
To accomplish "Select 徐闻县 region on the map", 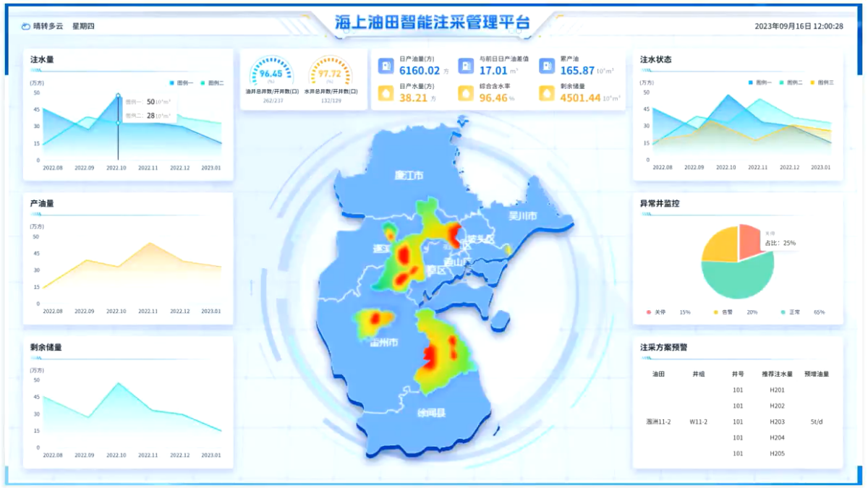I will (x=431, y=414).
